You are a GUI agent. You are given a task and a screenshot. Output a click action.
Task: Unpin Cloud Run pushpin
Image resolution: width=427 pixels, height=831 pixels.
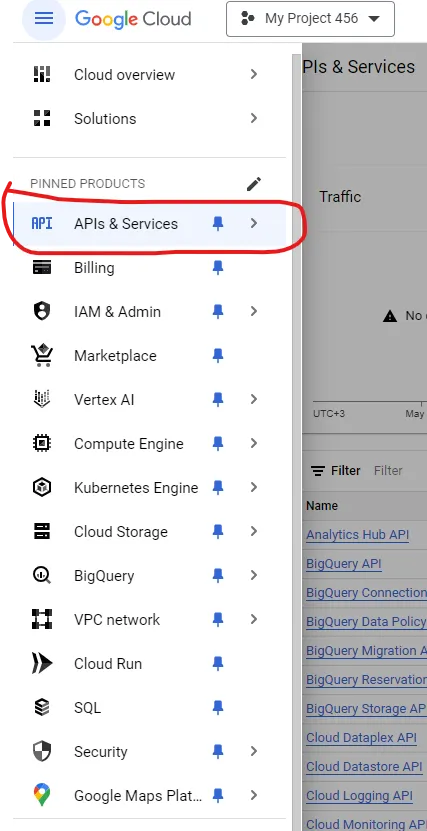pos(218,664)
